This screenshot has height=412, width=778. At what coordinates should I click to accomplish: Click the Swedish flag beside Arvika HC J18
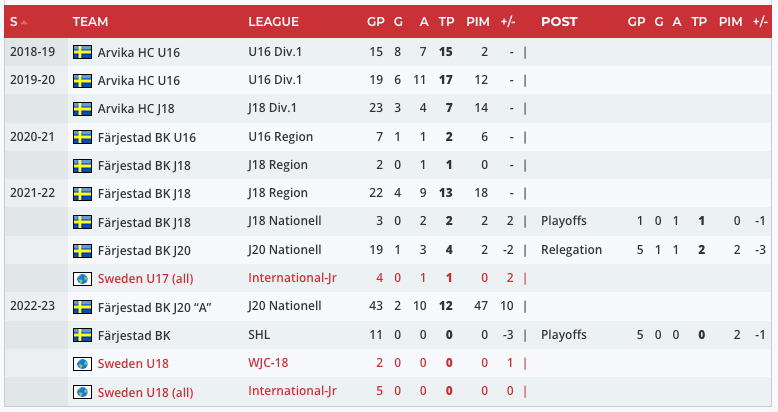83,108
